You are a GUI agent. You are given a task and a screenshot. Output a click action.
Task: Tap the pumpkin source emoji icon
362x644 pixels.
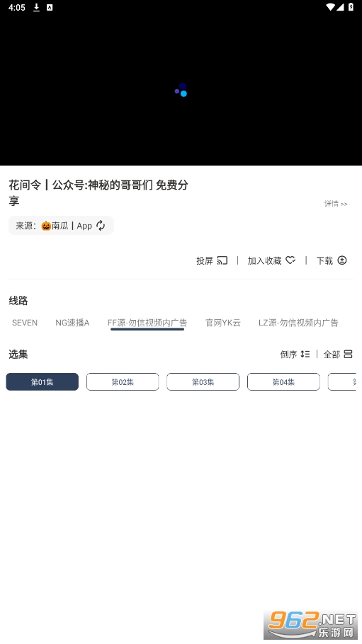(46, 226)
